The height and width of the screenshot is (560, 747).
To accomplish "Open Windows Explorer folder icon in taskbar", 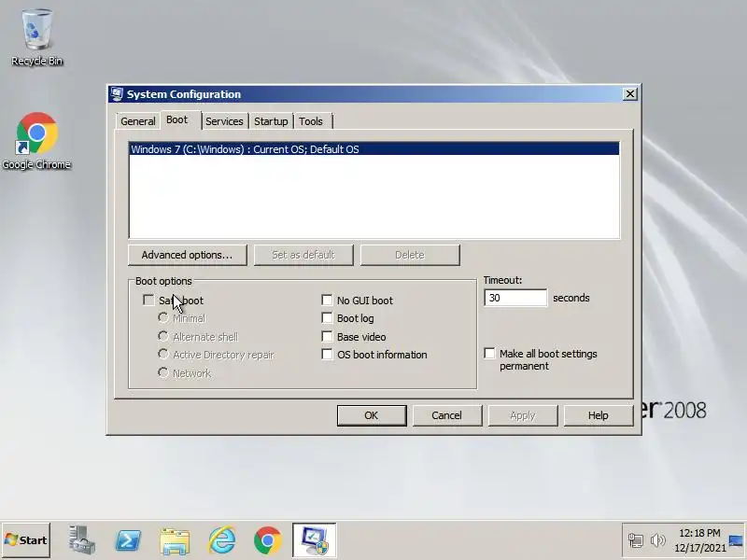I will click(175, 540).
